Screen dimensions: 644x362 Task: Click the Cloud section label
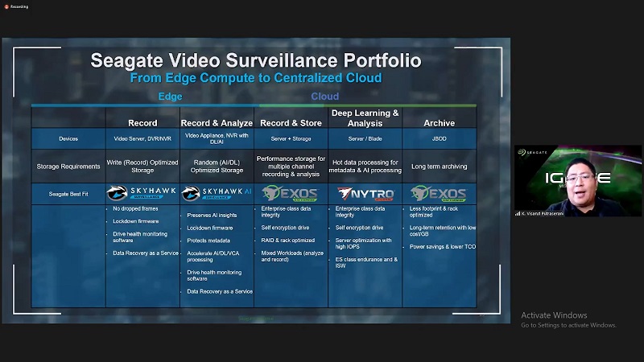(325, 97)
